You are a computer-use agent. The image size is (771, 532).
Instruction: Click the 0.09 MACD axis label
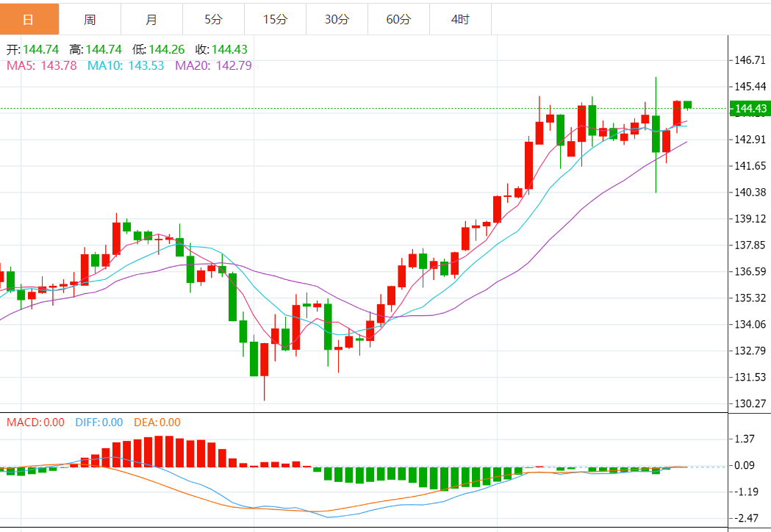(745, 465)
